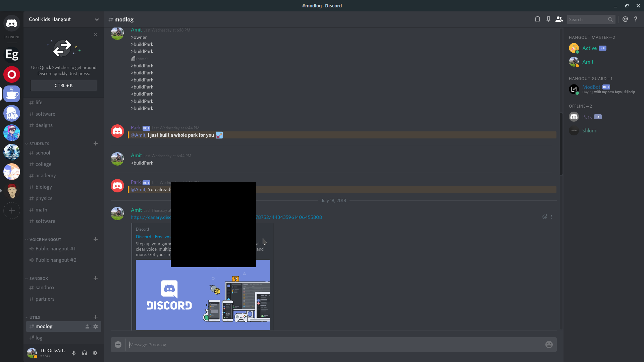Create invite for modlog channel
The height and width of the screenshot is (362, 644).
[x=88, y=326]
